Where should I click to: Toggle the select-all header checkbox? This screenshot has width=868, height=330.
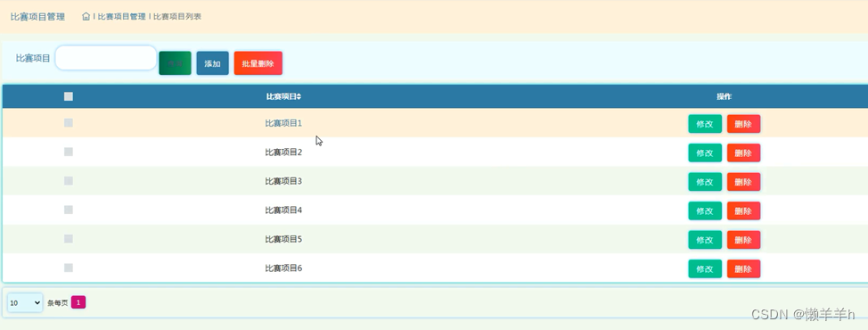point(69,96)
